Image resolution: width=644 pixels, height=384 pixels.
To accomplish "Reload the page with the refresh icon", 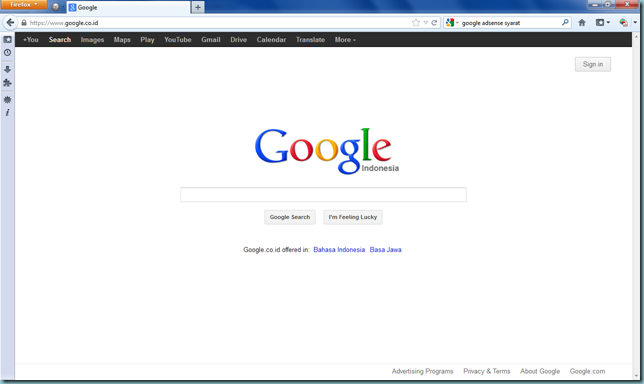I will (x=434, y=23).
